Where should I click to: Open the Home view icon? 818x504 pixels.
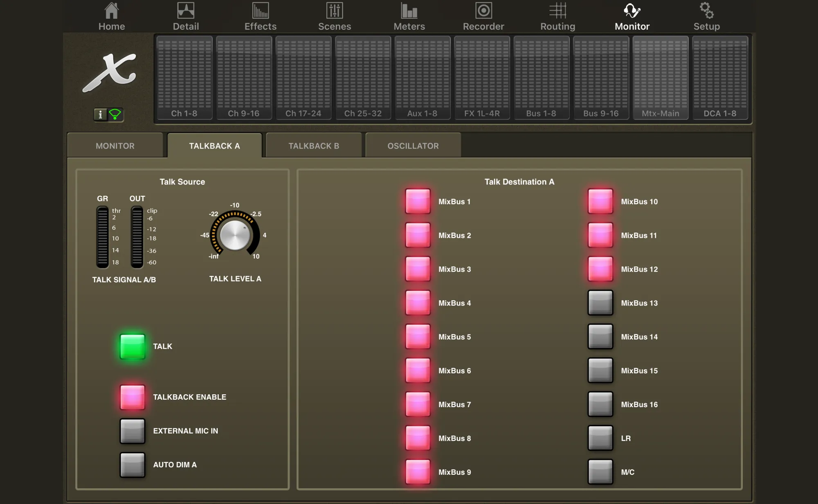point(111,11)
